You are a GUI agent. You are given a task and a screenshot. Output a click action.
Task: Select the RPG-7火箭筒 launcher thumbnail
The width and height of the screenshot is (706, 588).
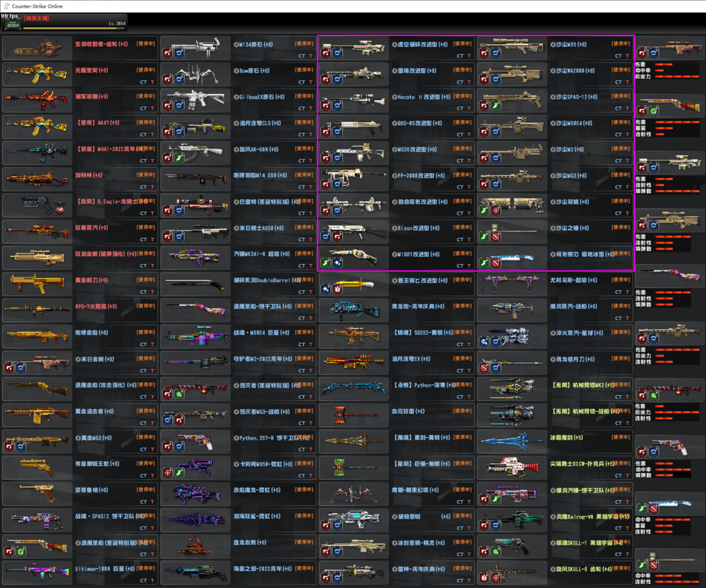37,310
